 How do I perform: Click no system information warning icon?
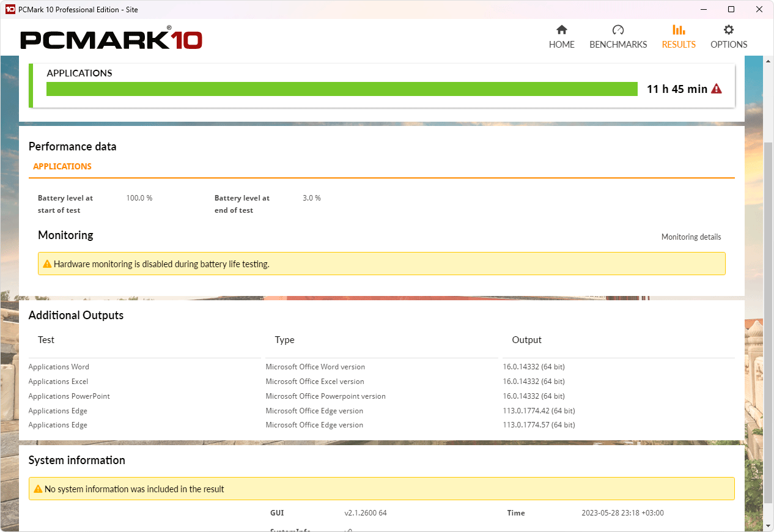38,489
